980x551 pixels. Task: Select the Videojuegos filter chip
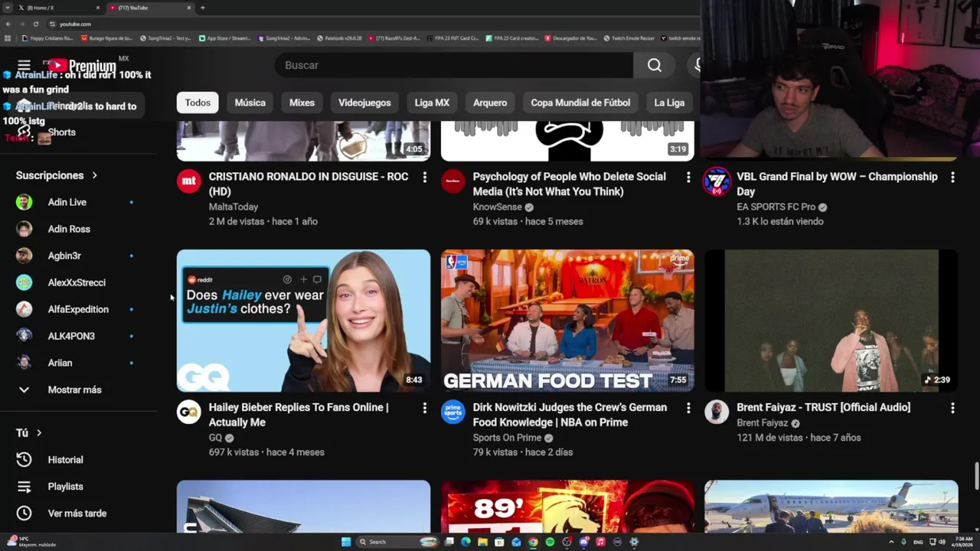(364, 103)
